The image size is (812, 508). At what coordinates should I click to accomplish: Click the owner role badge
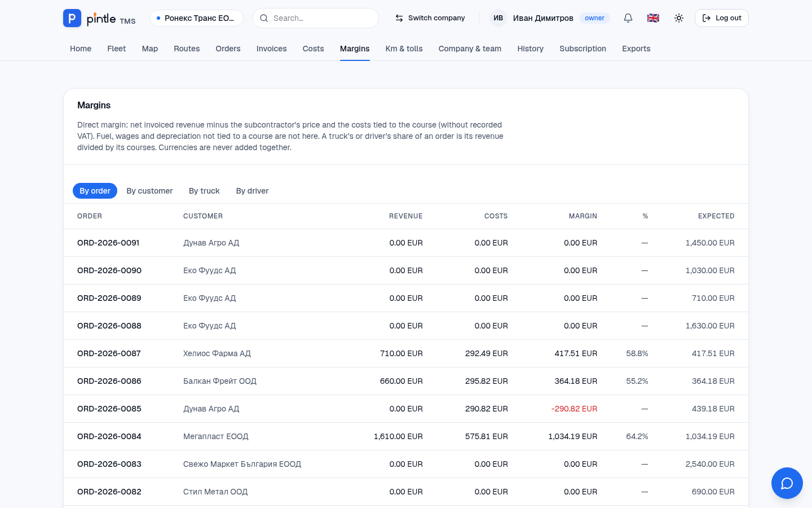point(594,18)
